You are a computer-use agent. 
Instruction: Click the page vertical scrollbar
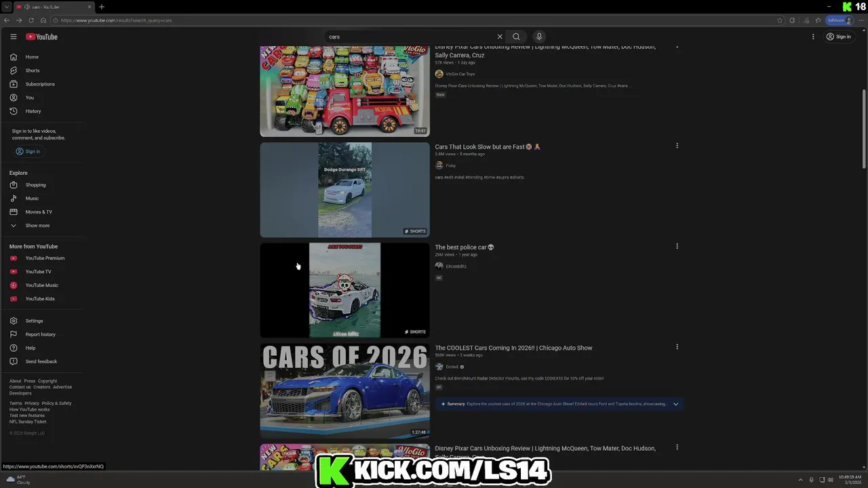tap(864, 129)
